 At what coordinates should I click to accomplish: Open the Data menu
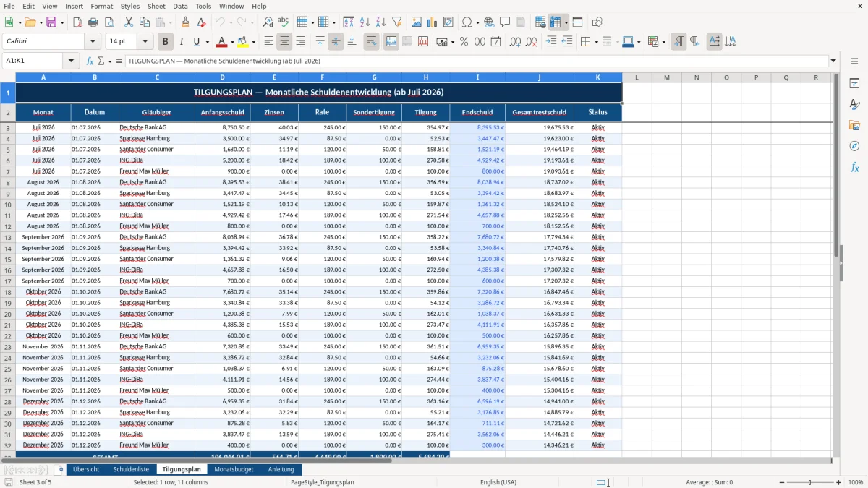pyautogui.click(x=180, y=6)
